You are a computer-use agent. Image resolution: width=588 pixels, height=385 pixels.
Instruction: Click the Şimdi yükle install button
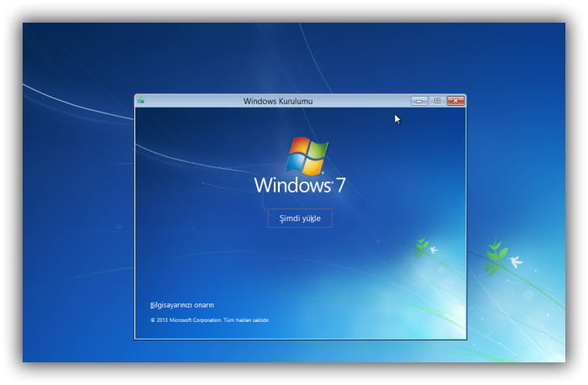(x=300, y=218)
